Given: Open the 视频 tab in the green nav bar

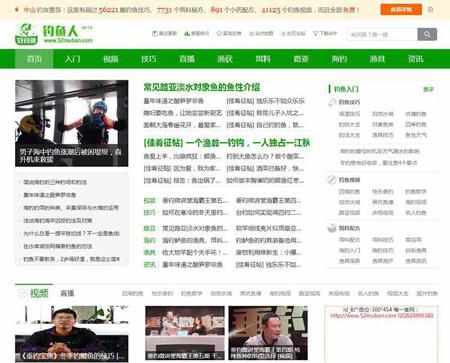Looking at the screenshot, I should click(x=111, y=59).
